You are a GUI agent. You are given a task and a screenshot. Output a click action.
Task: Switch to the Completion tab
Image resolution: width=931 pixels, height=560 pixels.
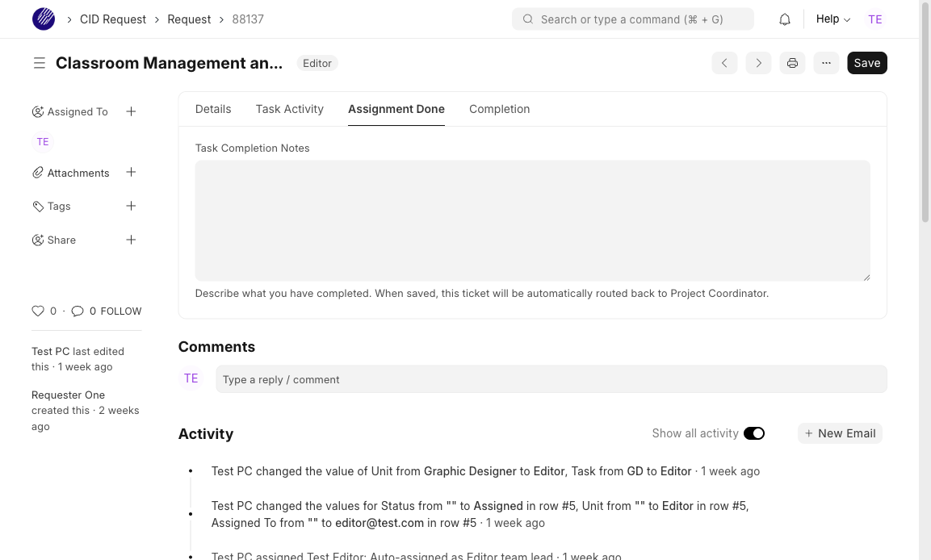click(499, 109)
